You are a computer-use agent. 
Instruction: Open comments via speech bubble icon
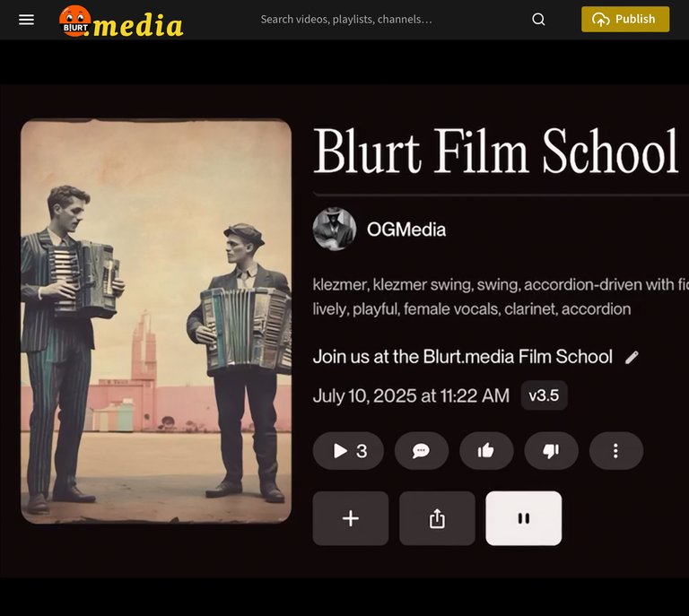click(x=421, y=451)
